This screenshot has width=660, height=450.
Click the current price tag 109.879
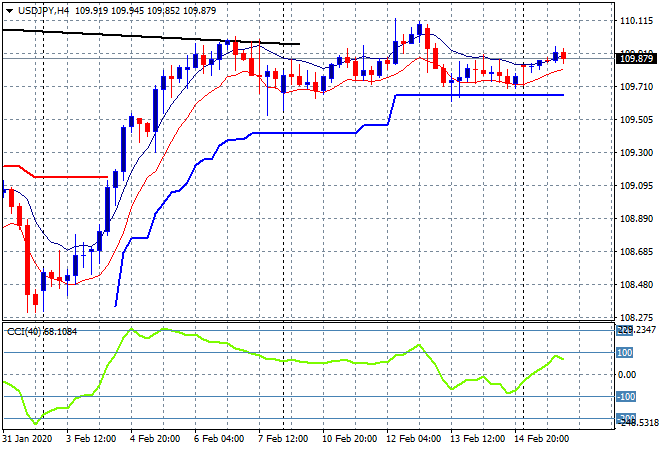coord(636,59)
